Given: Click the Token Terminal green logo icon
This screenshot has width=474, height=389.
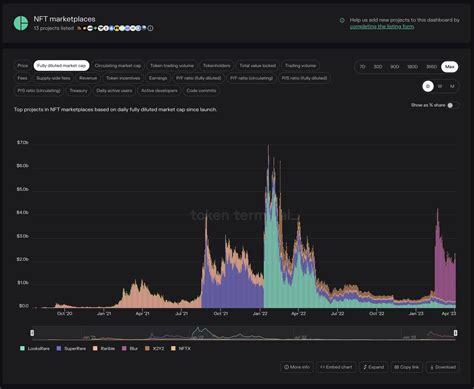Looking at the screenshot, I should pyautogui.click(x=21, y=23).
